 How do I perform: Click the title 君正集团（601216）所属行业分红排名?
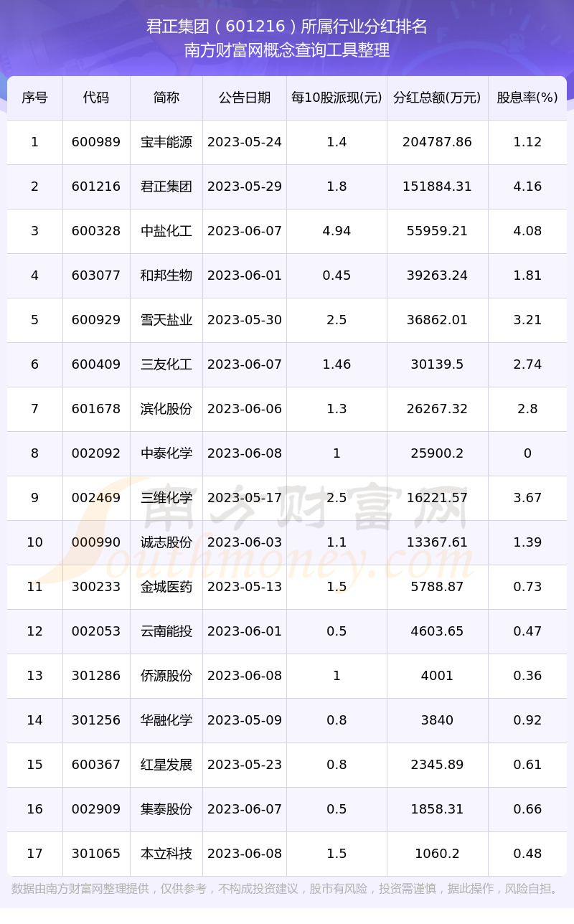[x=287, y=27]
